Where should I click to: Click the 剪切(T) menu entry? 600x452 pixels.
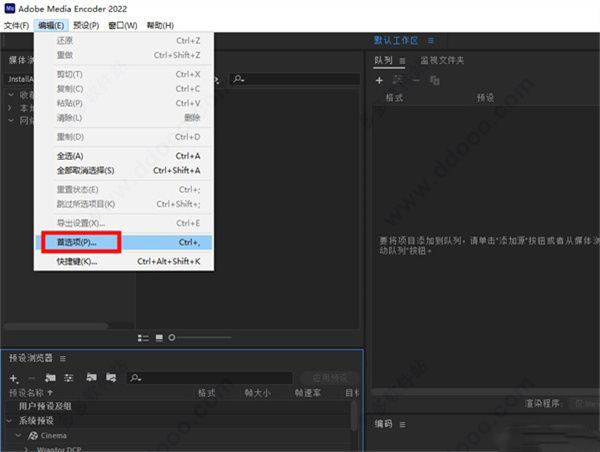[124, 74]
